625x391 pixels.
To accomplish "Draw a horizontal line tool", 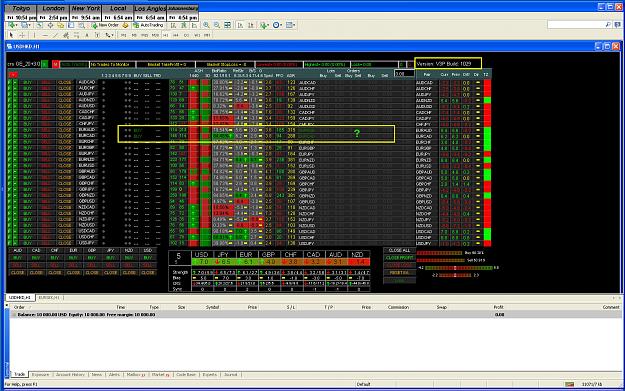I will (x=45, y=35).
